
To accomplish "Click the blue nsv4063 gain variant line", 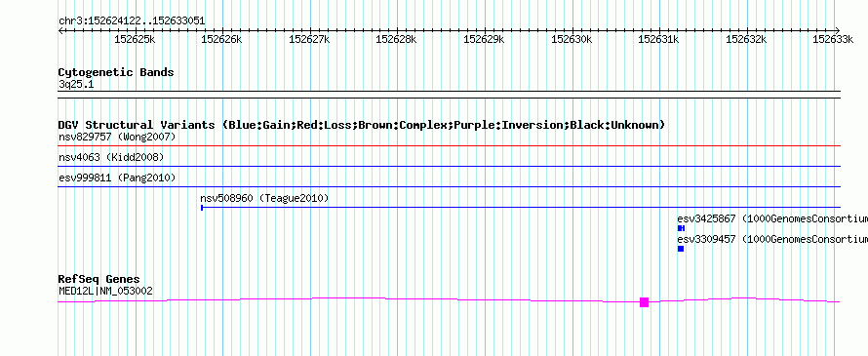I will pyautogui.click(x=449, y=166).
